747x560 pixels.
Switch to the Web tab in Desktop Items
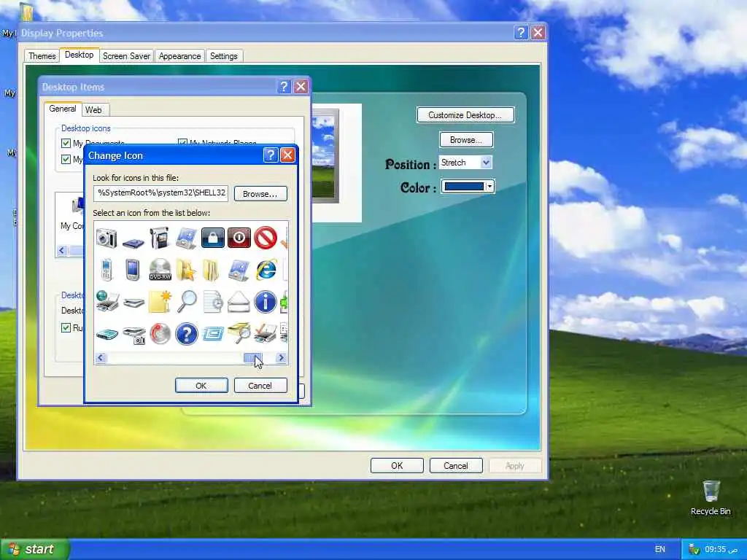93,110
